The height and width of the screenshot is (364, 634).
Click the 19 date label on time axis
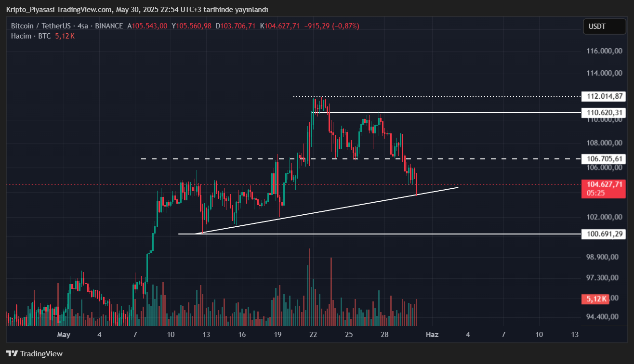277,334
